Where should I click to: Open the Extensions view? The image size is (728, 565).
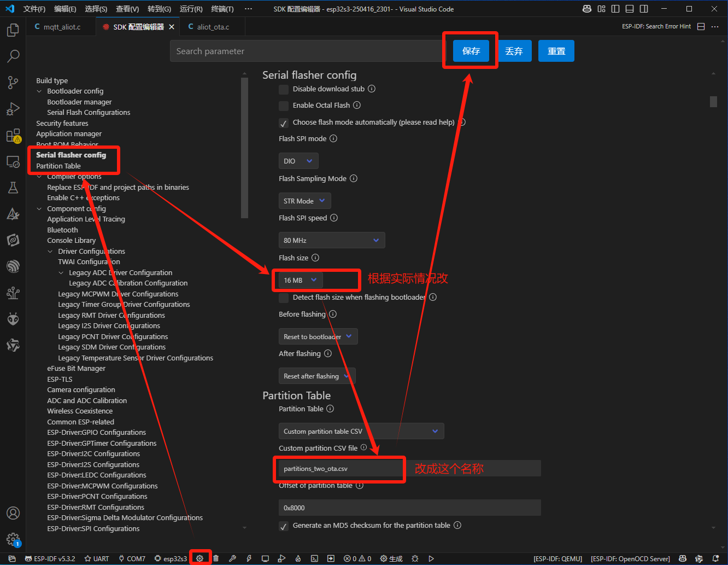[13, 135]
